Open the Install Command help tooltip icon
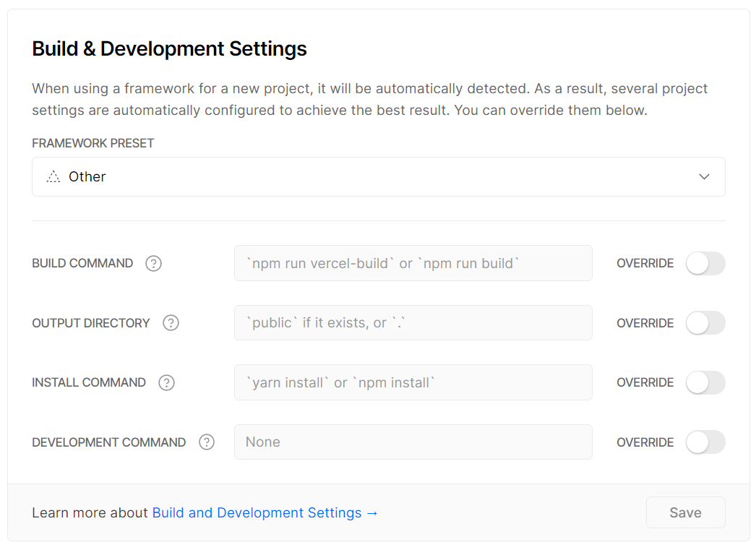 click(x=166, y=383)
